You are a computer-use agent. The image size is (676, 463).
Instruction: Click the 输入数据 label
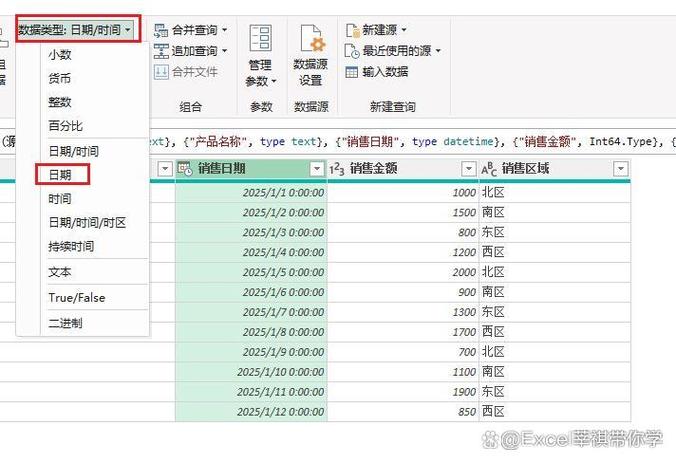click(x=385, y=72)
